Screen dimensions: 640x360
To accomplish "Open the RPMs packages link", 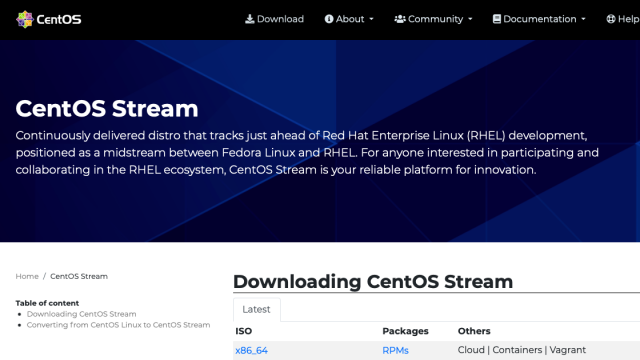I will pyautogui.click(x=395, y=351).
